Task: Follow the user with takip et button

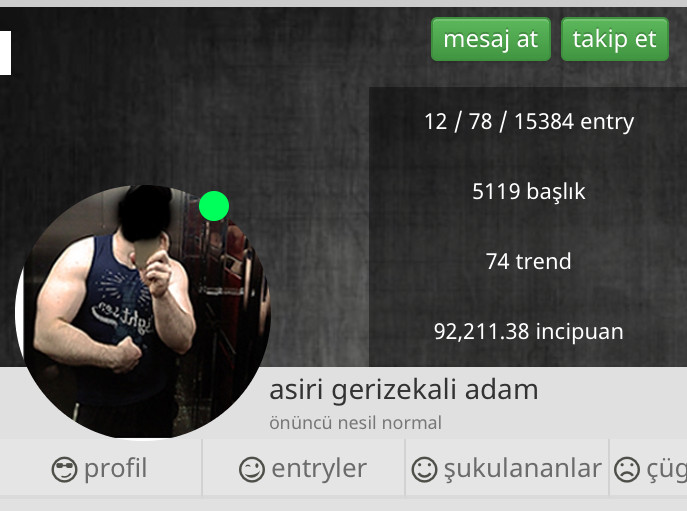Action: coord(615,39)
